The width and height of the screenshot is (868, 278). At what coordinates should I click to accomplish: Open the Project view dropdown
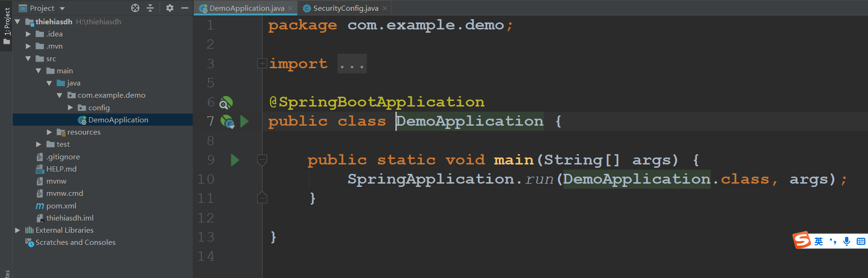tap(62, 8)
